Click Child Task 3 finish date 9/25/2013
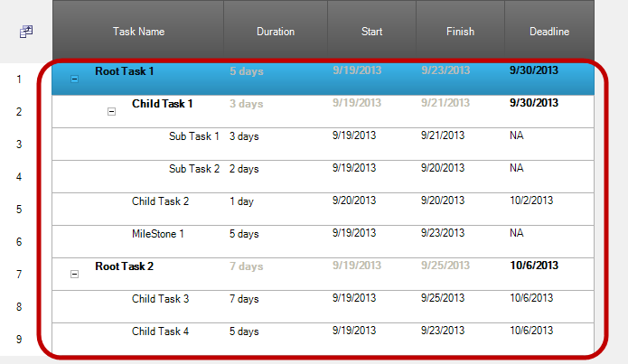 tap(443, 299)
